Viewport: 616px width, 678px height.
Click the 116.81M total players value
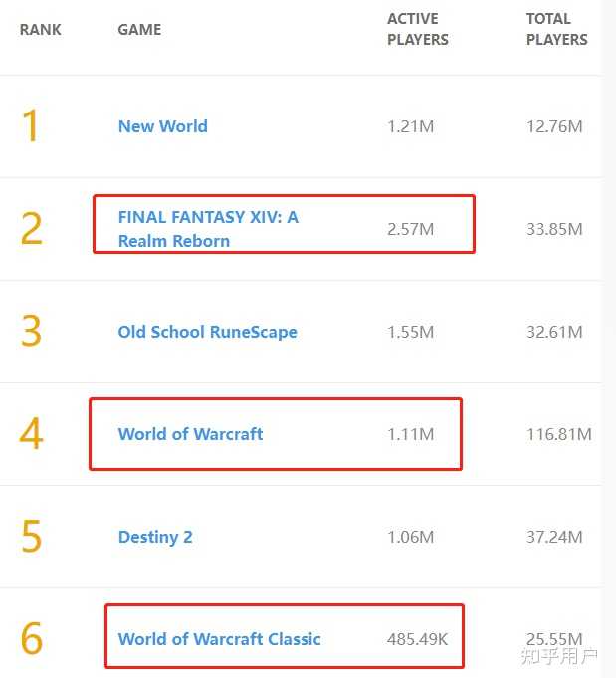558,434
